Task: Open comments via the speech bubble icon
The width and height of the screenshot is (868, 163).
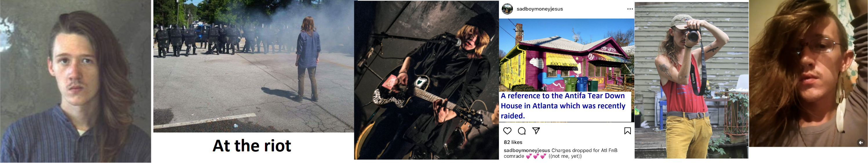Action: (x=522, y=131)
